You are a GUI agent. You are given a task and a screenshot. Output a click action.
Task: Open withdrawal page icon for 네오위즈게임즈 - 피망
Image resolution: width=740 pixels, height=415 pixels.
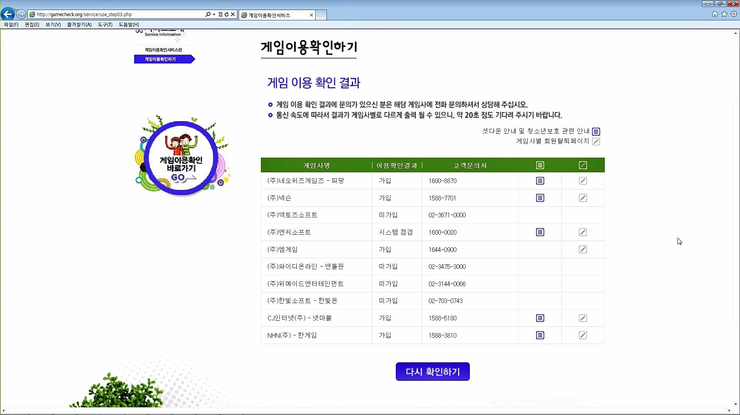point(583,181)
